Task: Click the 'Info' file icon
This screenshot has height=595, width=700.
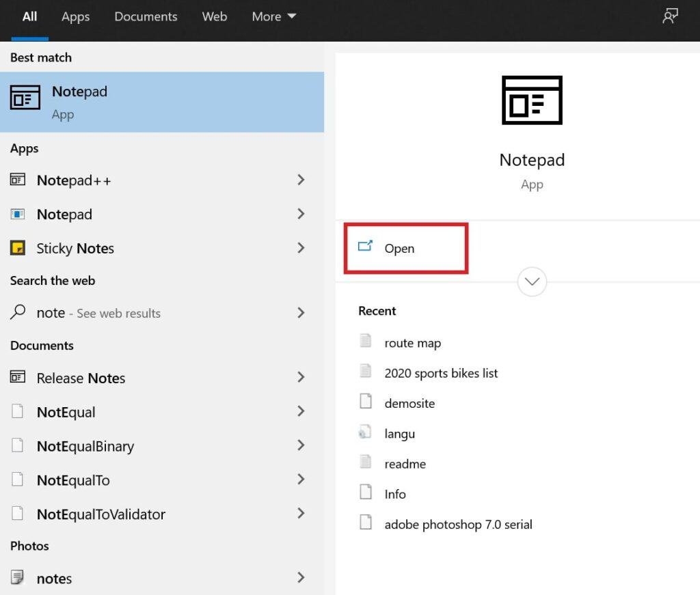Action: click(x=367, y=493)
